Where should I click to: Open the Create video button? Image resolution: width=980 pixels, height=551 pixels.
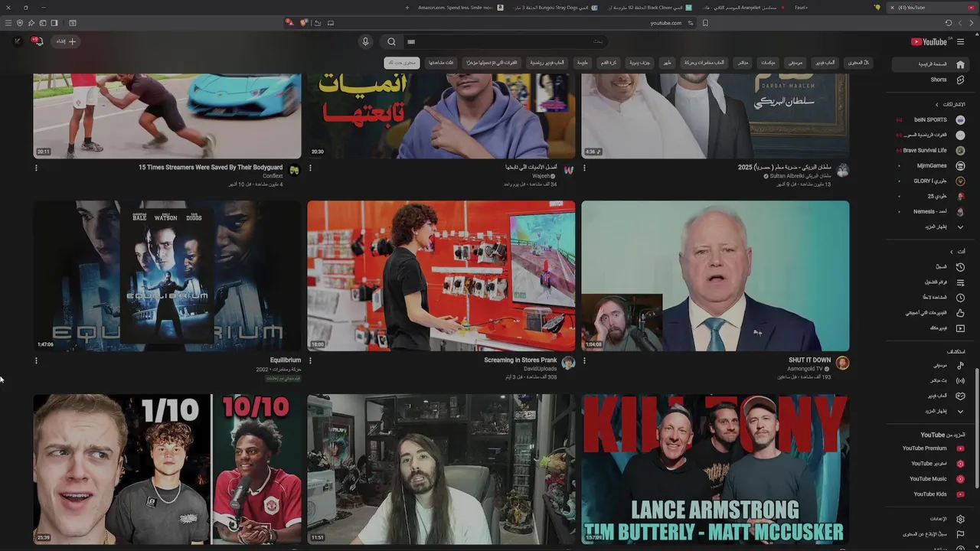pos(66,41)
